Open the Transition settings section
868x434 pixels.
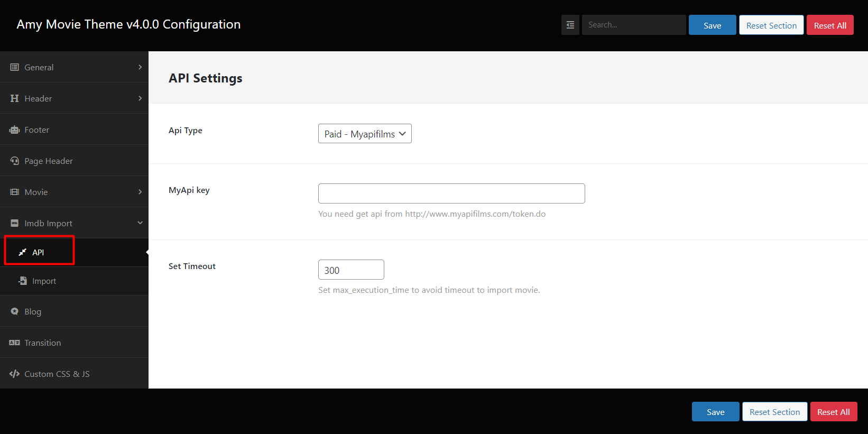coord(74,343)
